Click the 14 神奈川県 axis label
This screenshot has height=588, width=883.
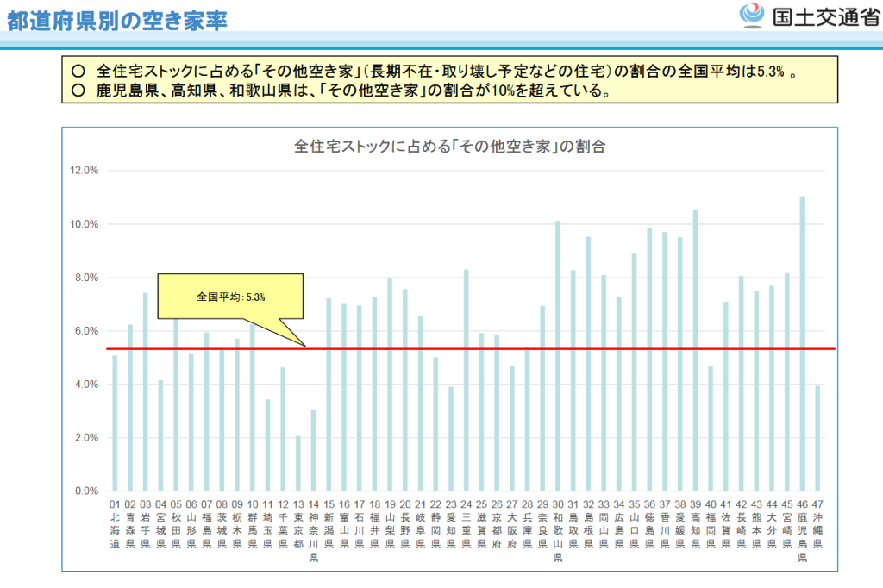tap(314, 531)
